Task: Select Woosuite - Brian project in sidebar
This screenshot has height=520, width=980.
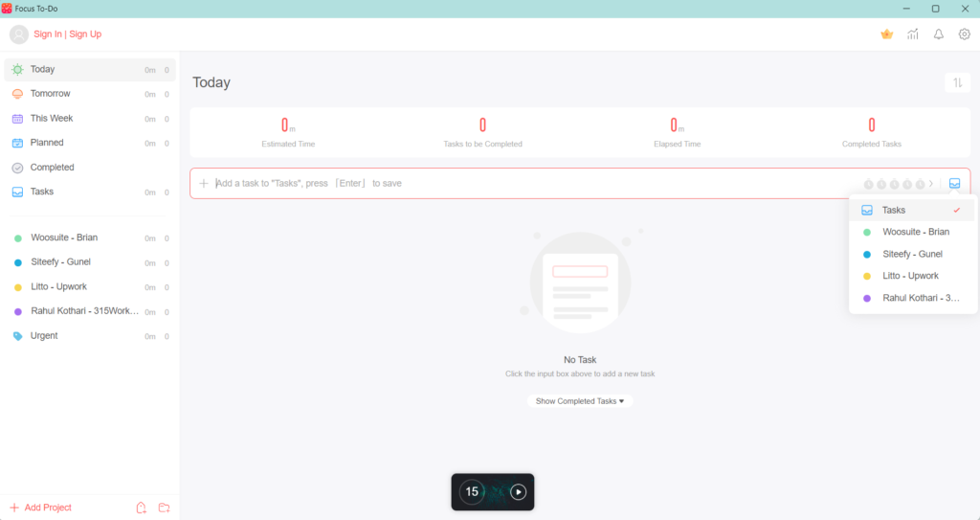Action: click(90, 237)
